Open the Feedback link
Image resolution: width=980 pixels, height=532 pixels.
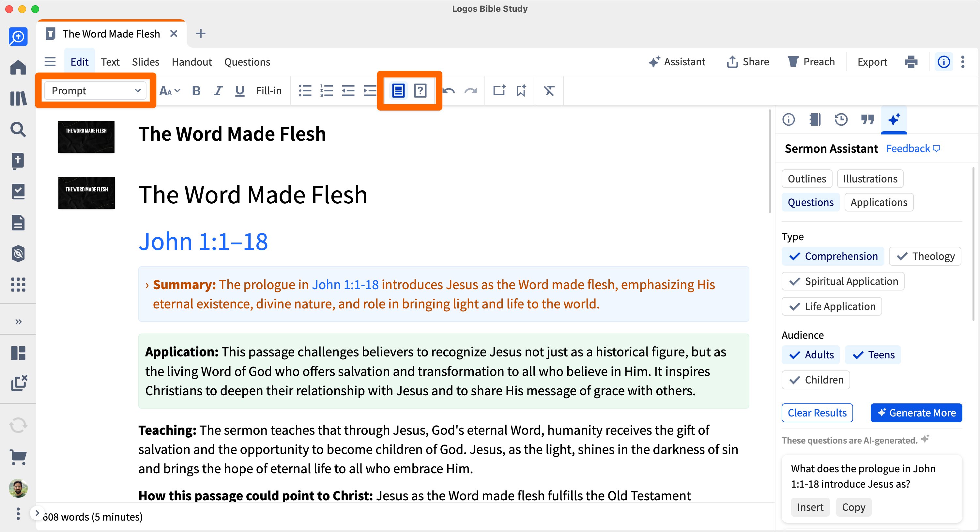tap(913, 149)
